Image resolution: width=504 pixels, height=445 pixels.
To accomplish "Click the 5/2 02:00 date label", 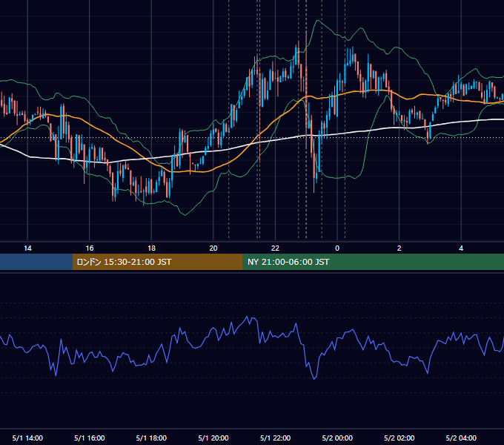I will [399, 438].
